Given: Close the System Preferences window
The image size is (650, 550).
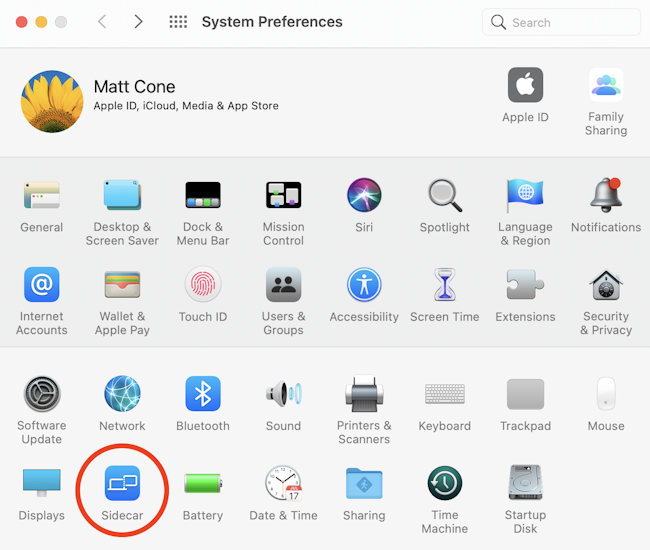Looking at the screenshot, I should click(22, 22).
